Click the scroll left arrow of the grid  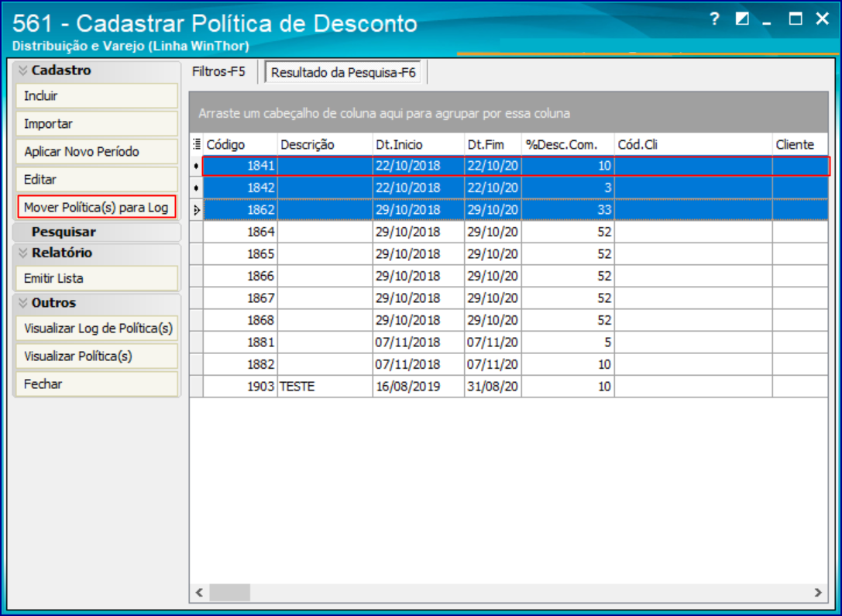[199, 593]
